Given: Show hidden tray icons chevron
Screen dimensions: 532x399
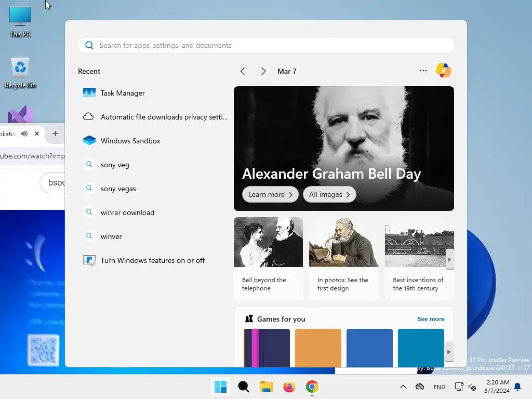Looking at the screenshot, I should point(403,387).
